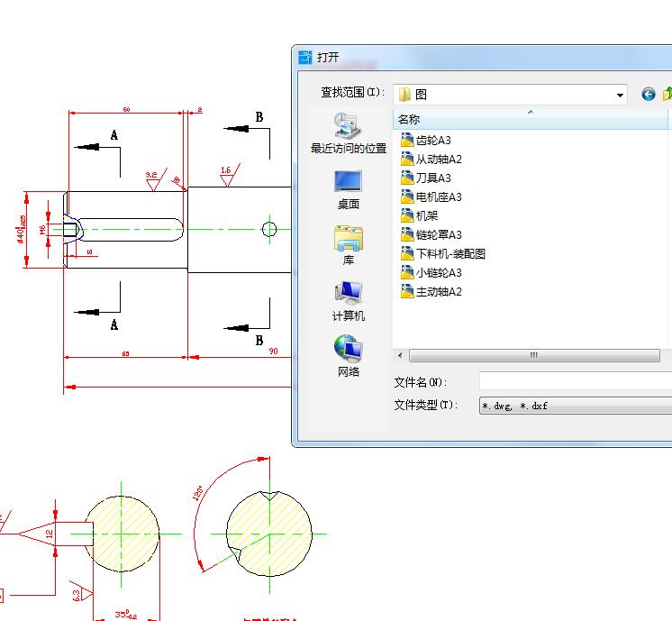Screen dimensions: 672x621
Task: Select the 从动轴A2 file icon
Action: pyautogui.click(x=407, y=160)
